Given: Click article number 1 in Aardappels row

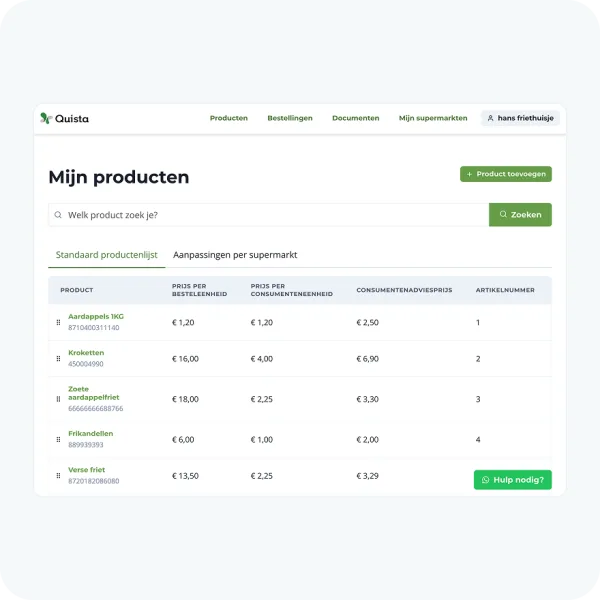Looking at the screenshot, I should 478,323.
